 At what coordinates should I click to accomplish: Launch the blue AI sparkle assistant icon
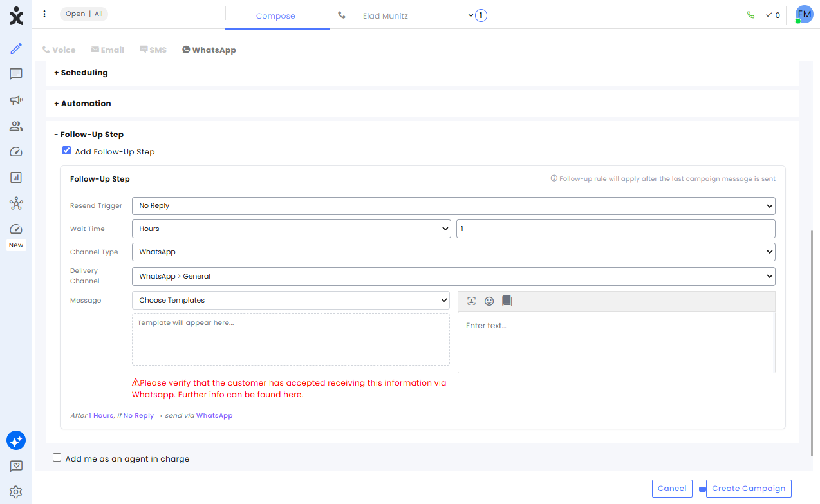16,440
